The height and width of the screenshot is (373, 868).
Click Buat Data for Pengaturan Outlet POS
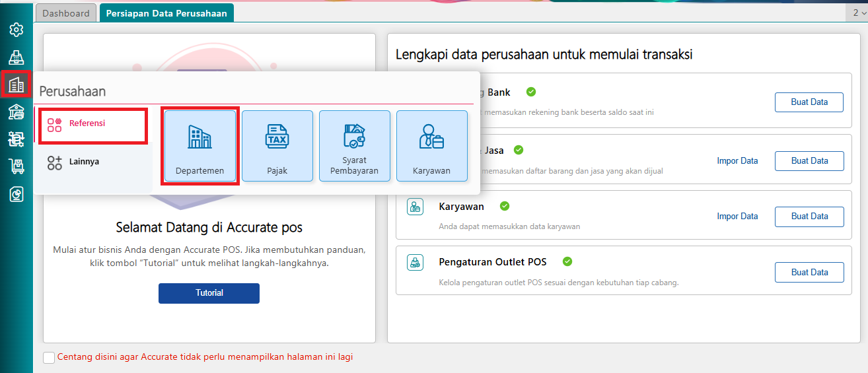click(809, 272)
